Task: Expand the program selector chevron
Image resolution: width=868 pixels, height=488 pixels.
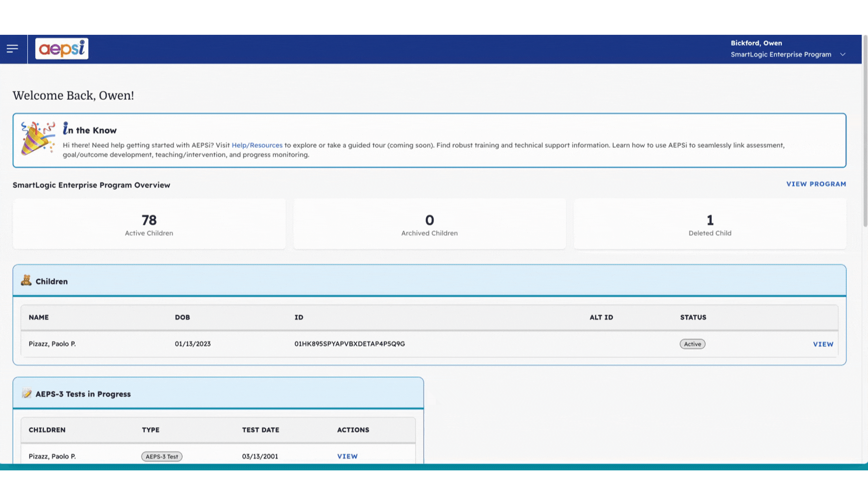Action: (x=843, y=55)
